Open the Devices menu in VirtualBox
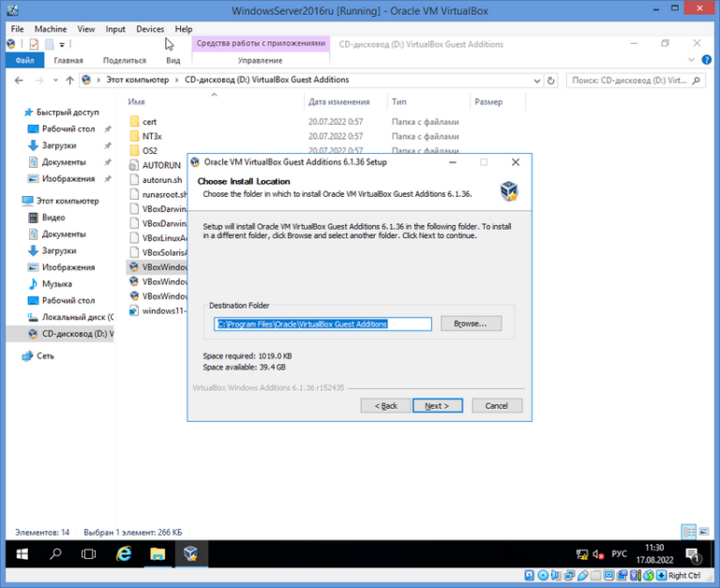 [150, 29]
